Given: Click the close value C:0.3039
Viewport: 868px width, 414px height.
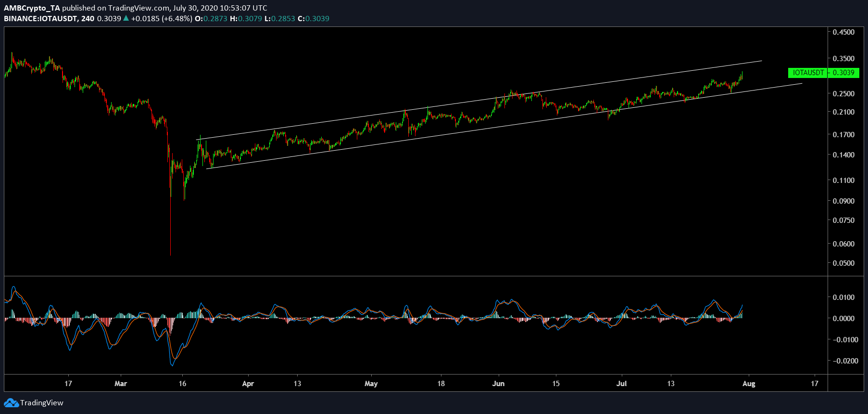Looking at the screenshot, I should (314, 18).
